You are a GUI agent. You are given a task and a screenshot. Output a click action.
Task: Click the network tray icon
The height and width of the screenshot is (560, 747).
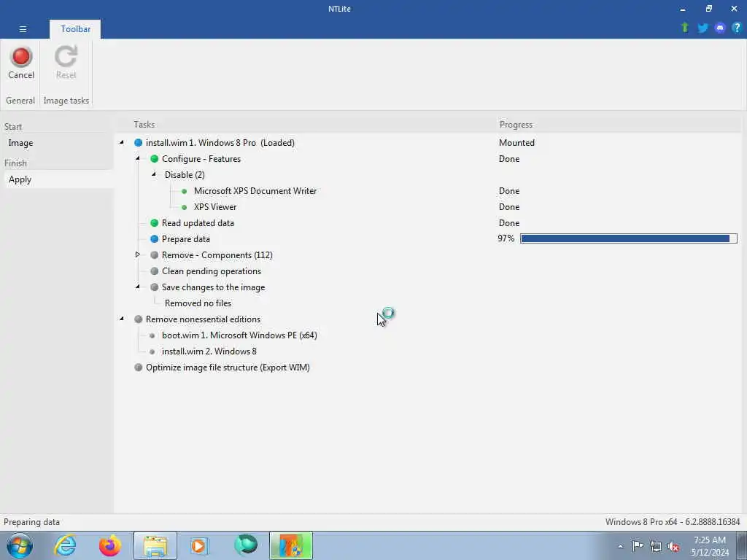pos(656,546)
